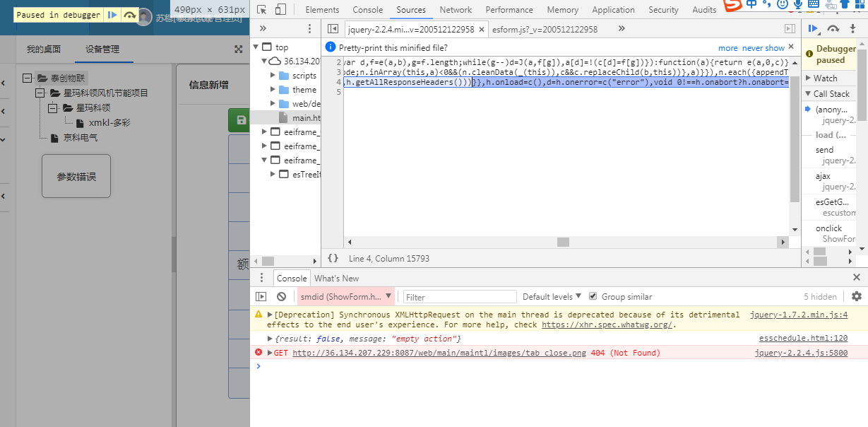Viewport: 868px width, 427px height.
Task: Open console settings gear
Action: click(857, 297)
